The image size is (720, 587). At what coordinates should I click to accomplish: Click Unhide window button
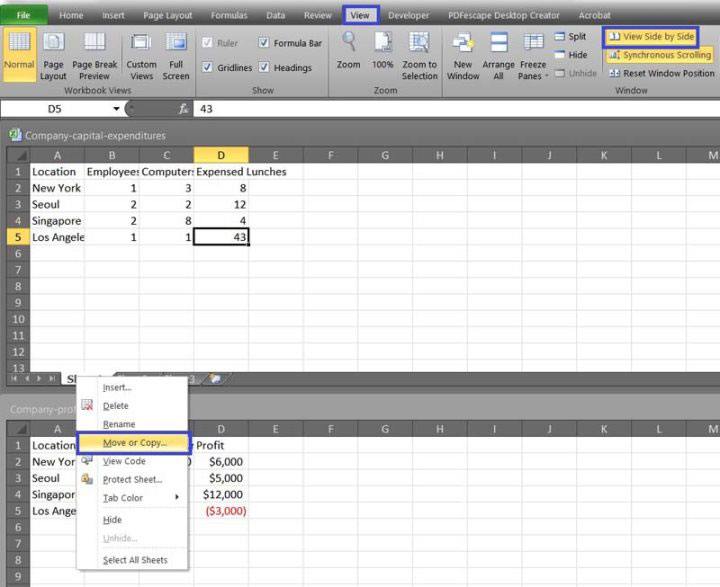(x=575, y=73)
